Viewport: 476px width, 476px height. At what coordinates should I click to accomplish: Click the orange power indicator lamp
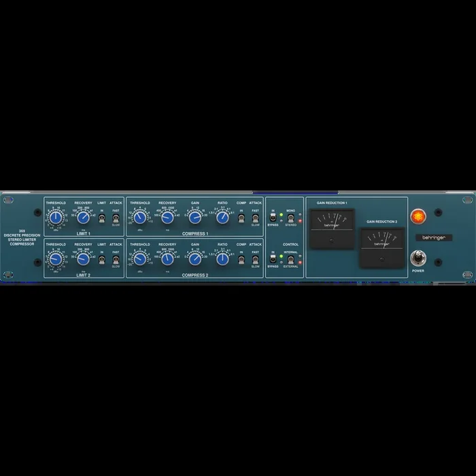418,217
